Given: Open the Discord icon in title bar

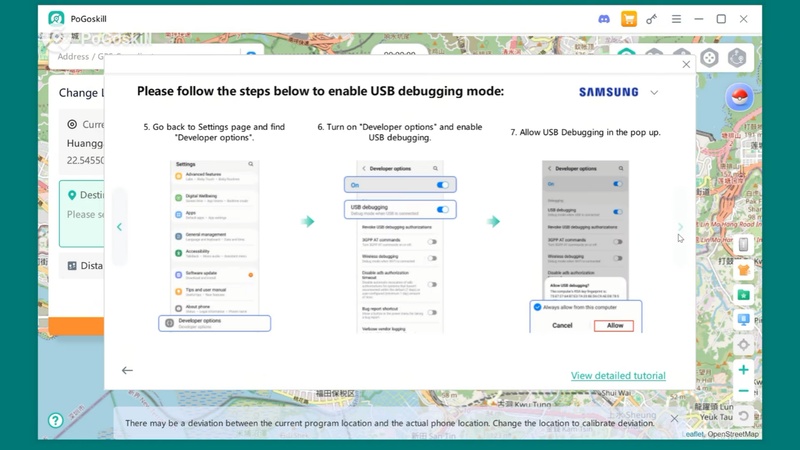Looking at the screenshot, I should click(604, 19).
